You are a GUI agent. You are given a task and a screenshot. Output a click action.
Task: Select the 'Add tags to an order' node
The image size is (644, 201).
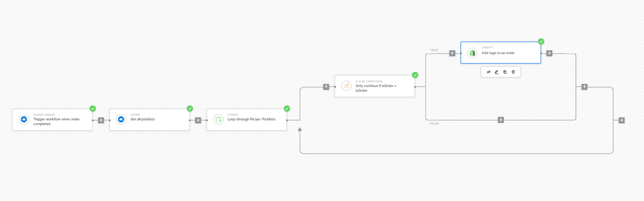[501, 53]
